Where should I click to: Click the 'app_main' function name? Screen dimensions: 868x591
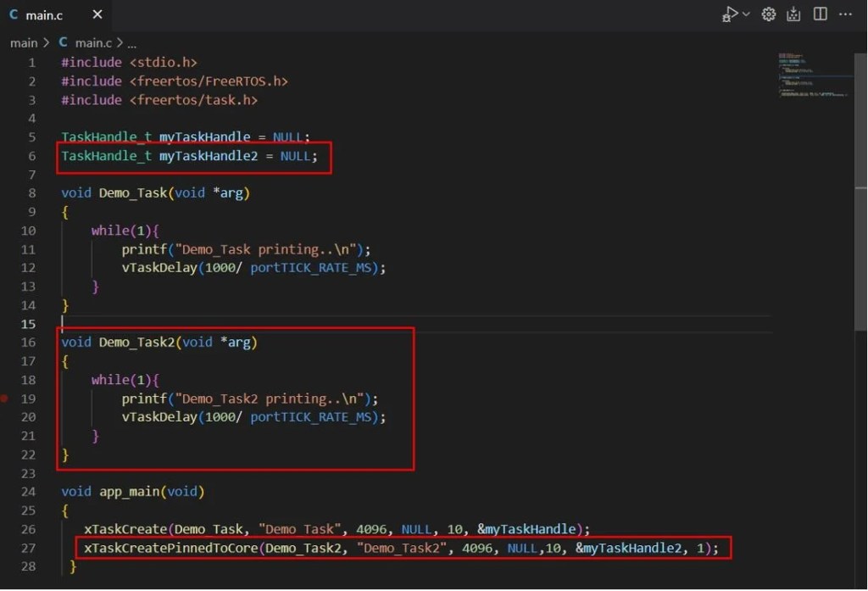[129, 492]
